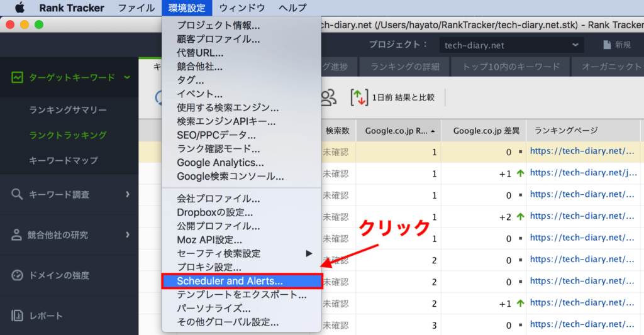Click the compare results arrows icon

coord(359,97)
